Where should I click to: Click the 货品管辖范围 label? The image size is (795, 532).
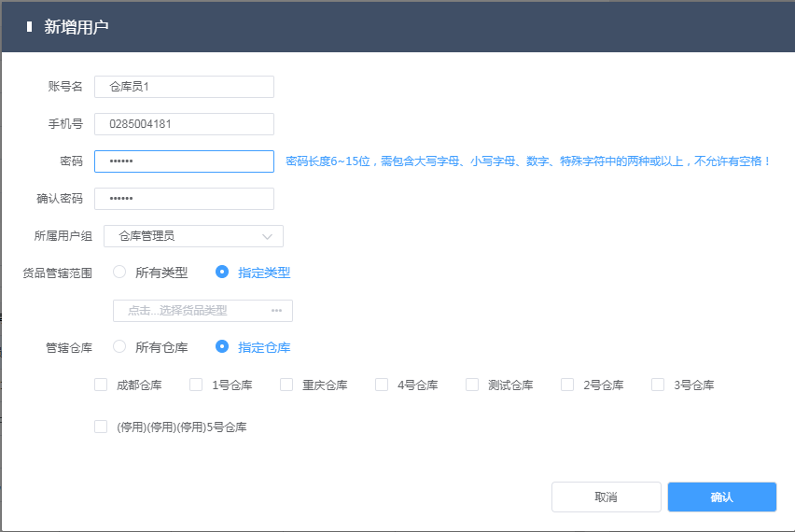(57, 273)
